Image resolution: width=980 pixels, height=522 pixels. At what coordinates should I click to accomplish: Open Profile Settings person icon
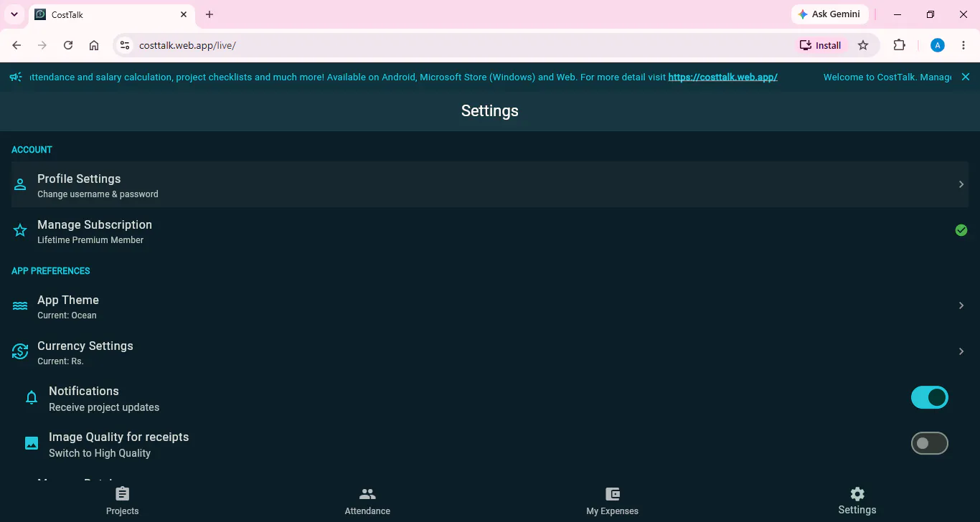point(20,184)
